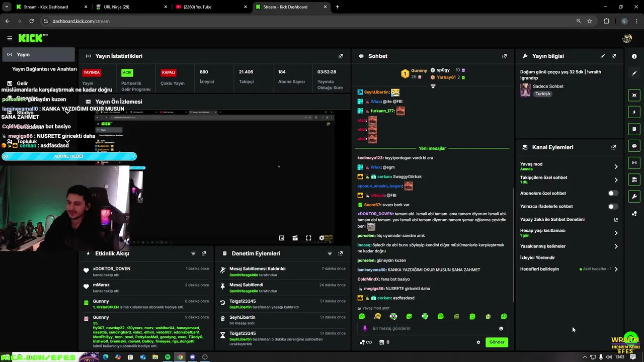Click the Kick logo
Screen dimensions: 644x362
[x=33, y=38]
